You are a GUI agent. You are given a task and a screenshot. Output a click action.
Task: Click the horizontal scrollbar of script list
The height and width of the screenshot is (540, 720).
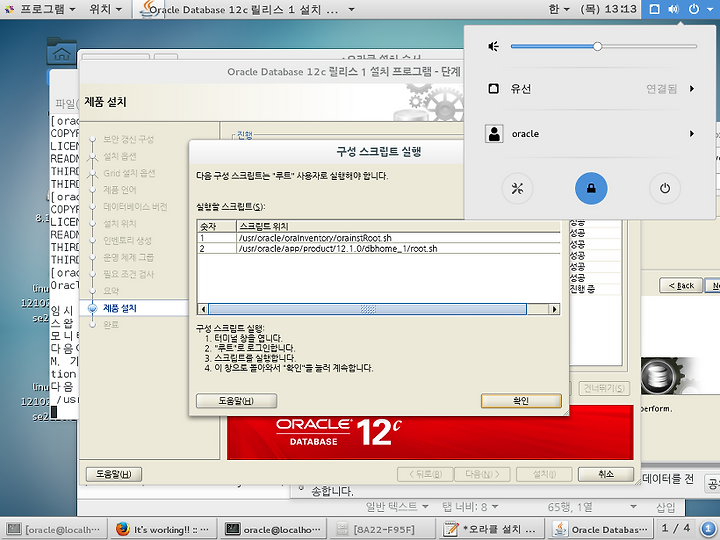tap(367, 309)
